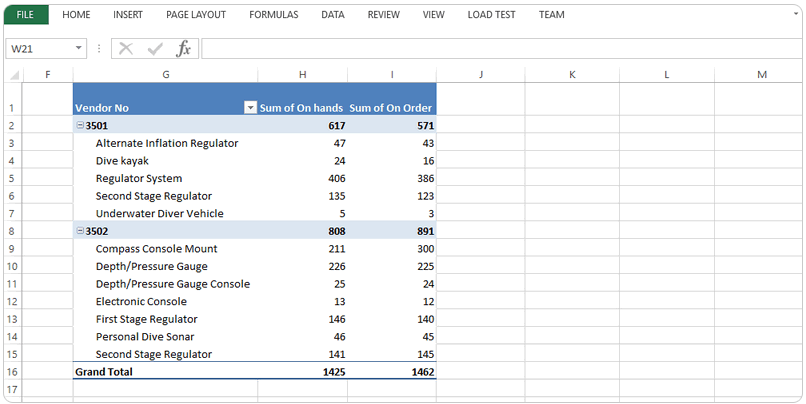Click the Name Box showing W21
The image size is (806, 404).
(40, 49)
